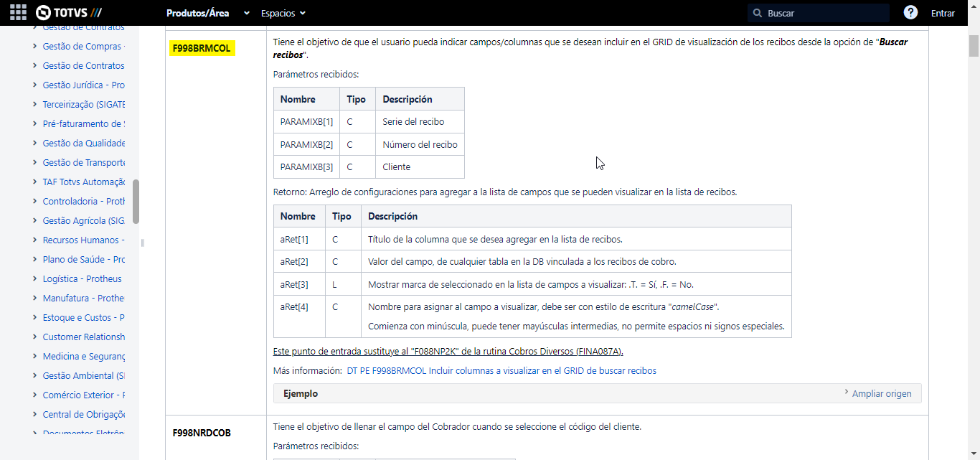Image resolution: width=980 pixels, height=460 pixels.
Task: Open Medicina e Segurança sidebar link
Action: (84, 357)
